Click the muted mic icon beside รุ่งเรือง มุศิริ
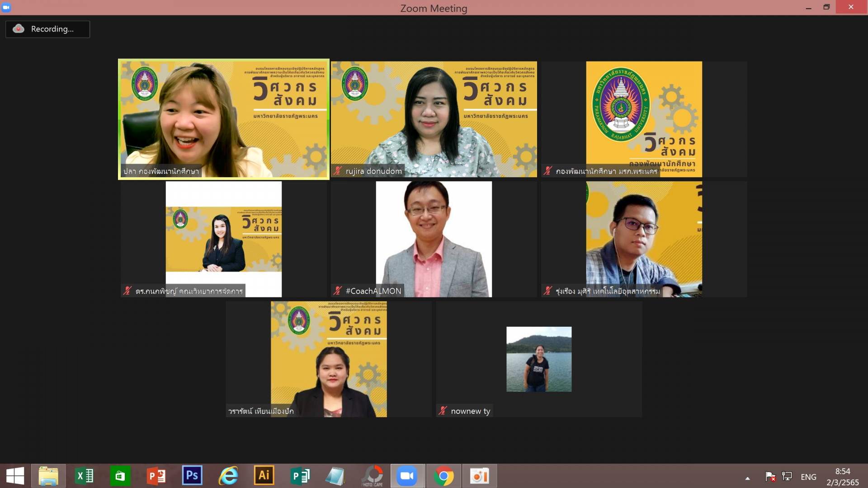The image size is (868, 488). click(548, 291)
